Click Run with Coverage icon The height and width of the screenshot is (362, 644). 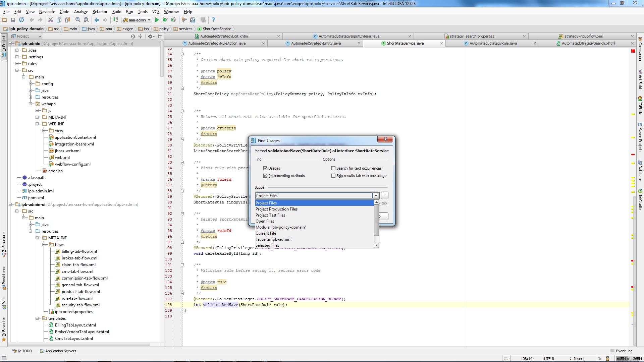[174, 20]
